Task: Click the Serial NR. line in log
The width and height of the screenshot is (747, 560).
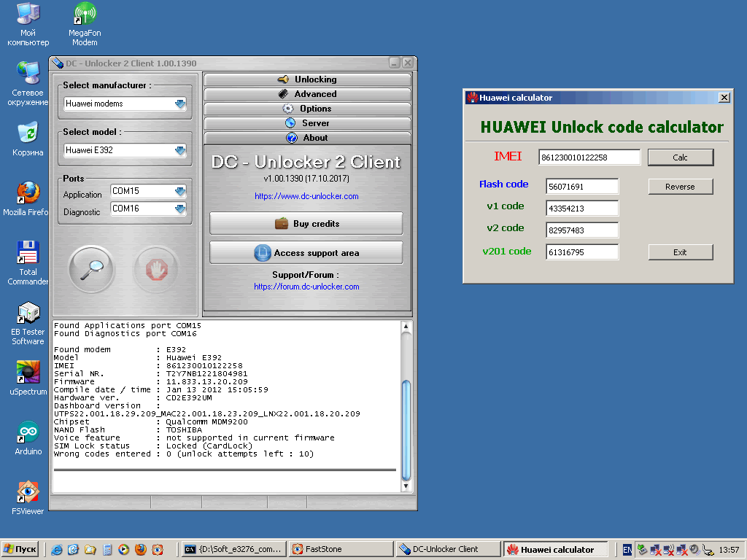Action: (x=150, y=374)
